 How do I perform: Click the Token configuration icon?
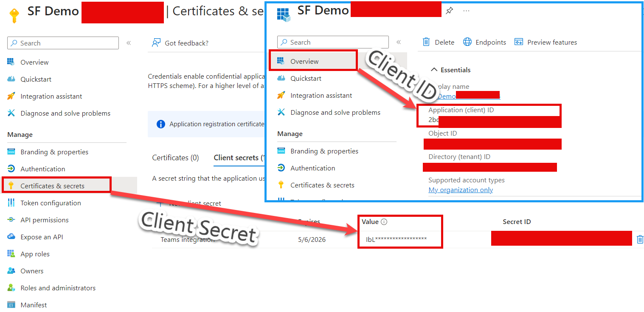tap(11, 203)
